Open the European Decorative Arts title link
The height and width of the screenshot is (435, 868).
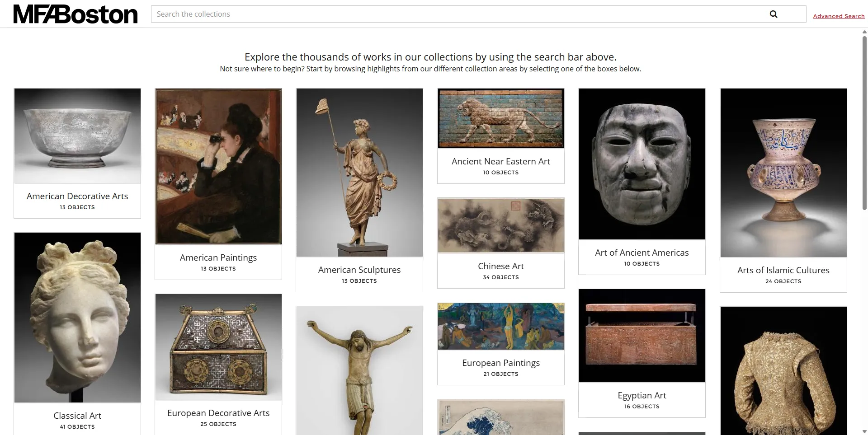click(x=218, y=413)
